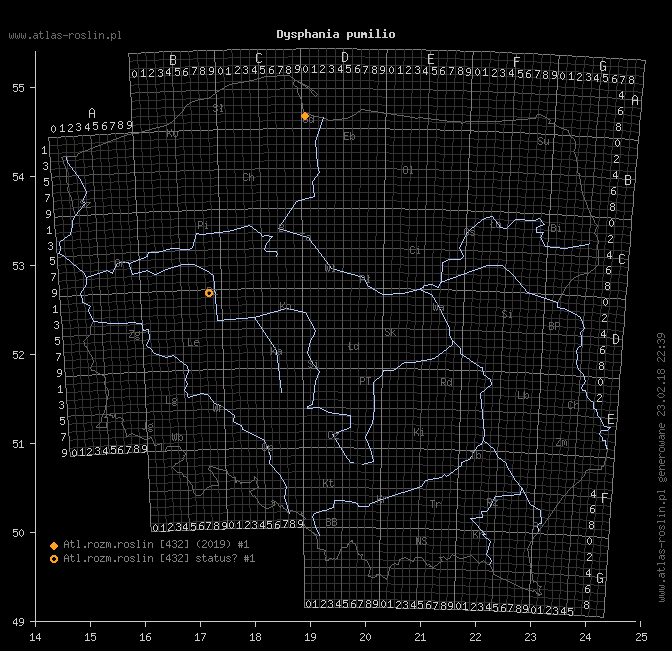Click the Lb city label

[x=523, y=395]
